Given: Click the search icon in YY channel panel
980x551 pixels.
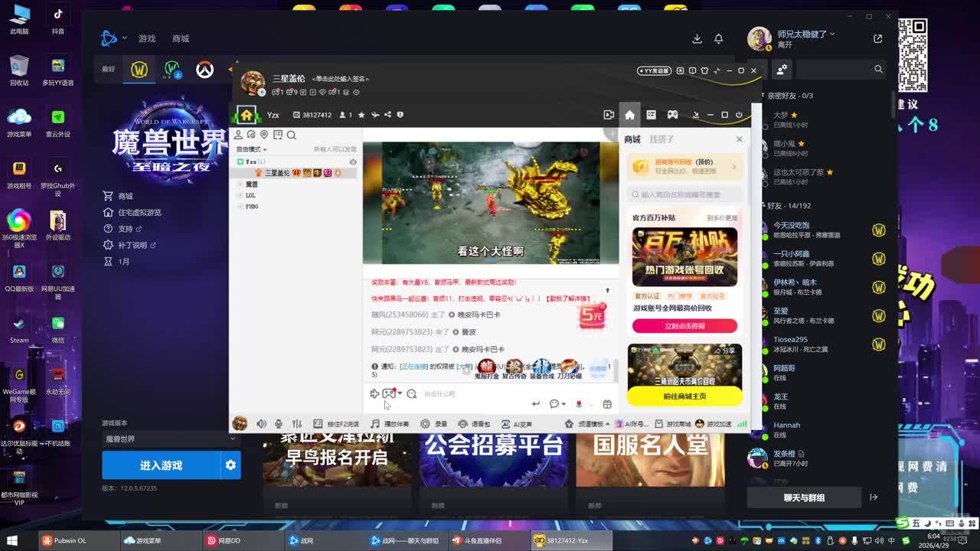Looking at the screenshot, I should pos(291,135).
